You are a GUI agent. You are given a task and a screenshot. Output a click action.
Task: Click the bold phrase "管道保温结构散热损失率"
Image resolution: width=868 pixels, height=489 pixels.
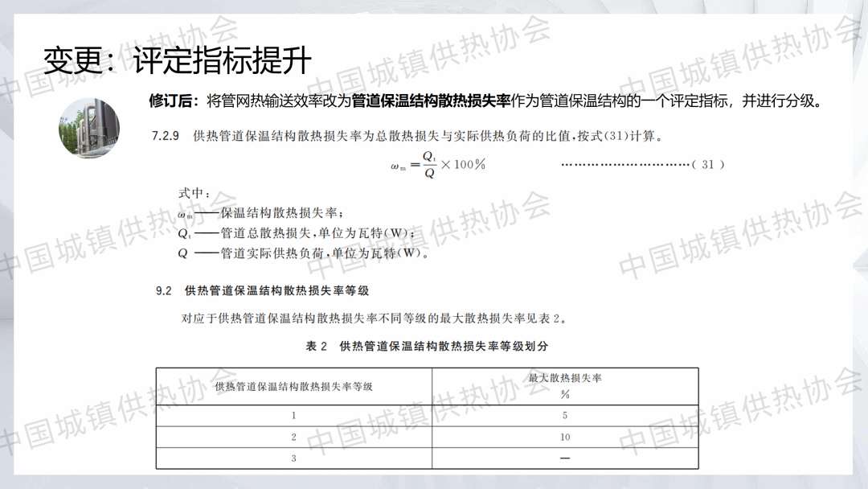pos(432,101)
